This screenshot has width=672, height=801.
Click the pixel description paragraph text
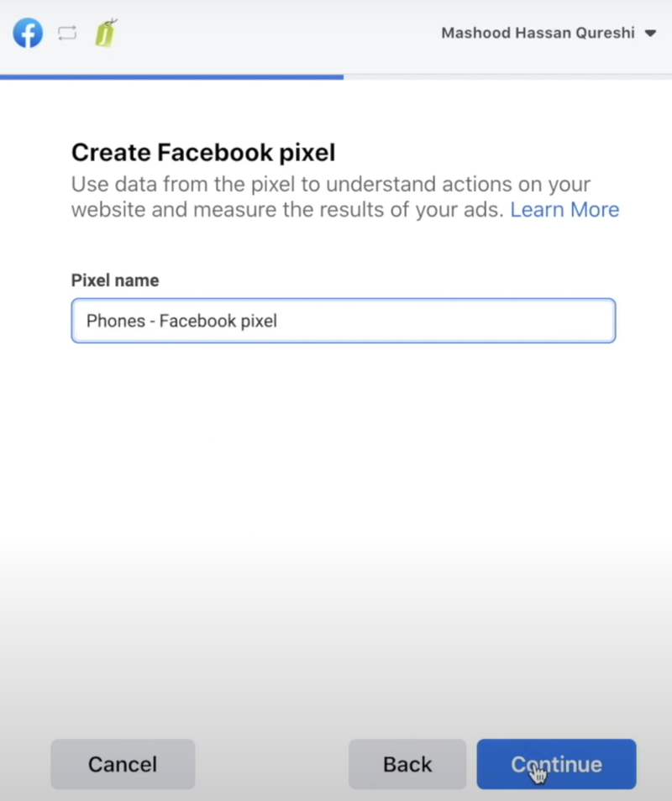pyautogui.click(x=331, y=197)
